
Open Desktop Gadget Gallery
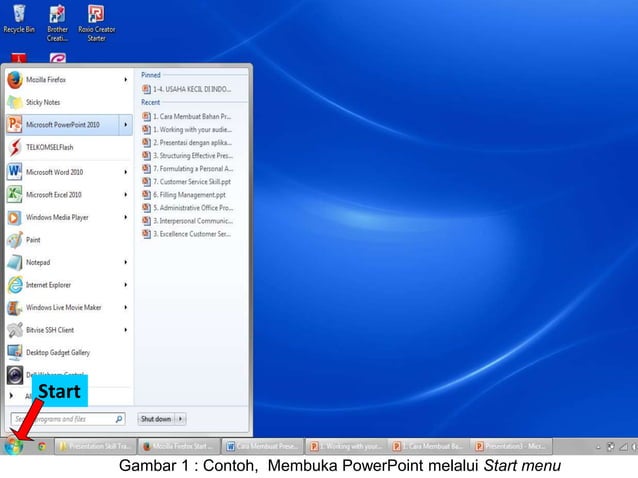click(x=59, y=352)
